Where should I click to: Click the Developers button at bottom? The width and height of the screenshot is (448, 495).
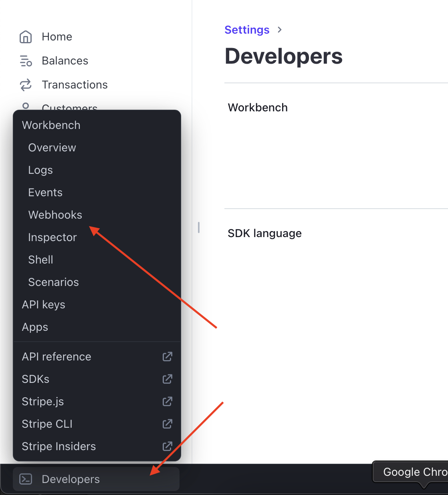click(x=96, y=479)
